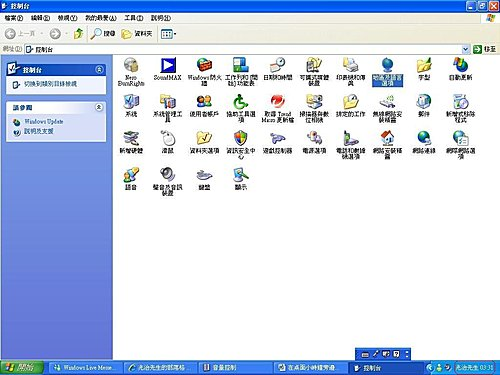
Task: Open the 檔案(F) File menu
Action: (x=14, y=18)
